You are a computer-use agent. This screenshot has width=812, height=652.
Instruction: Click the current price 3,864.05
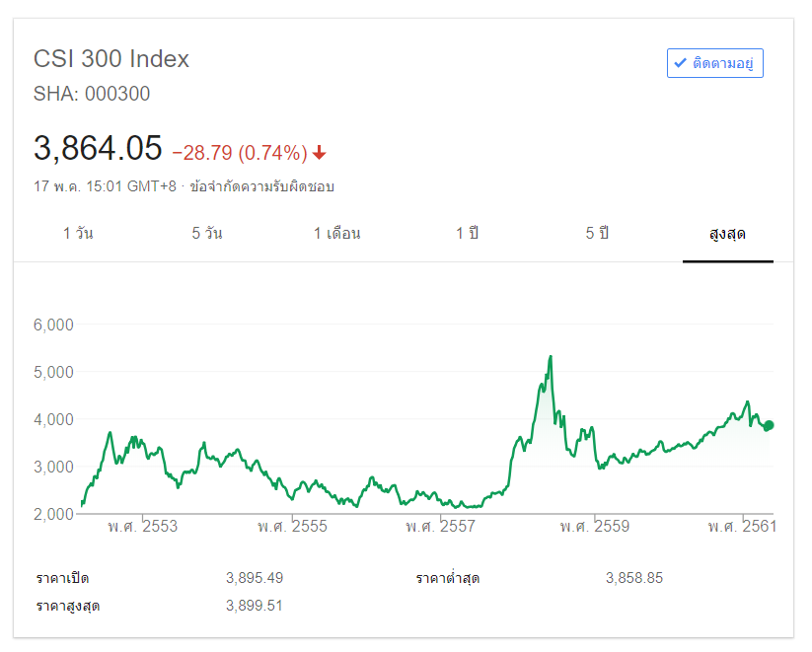[x=98, y=148]
